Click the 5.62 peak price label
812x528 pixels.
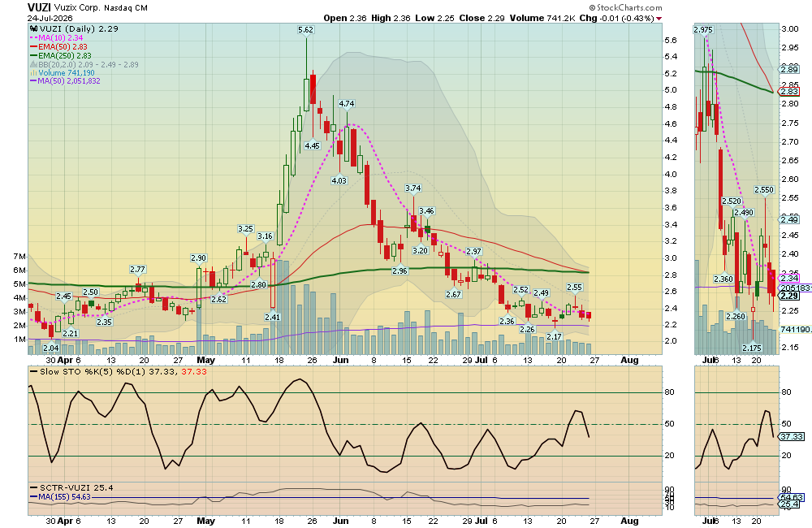click(x=305, y=30)
